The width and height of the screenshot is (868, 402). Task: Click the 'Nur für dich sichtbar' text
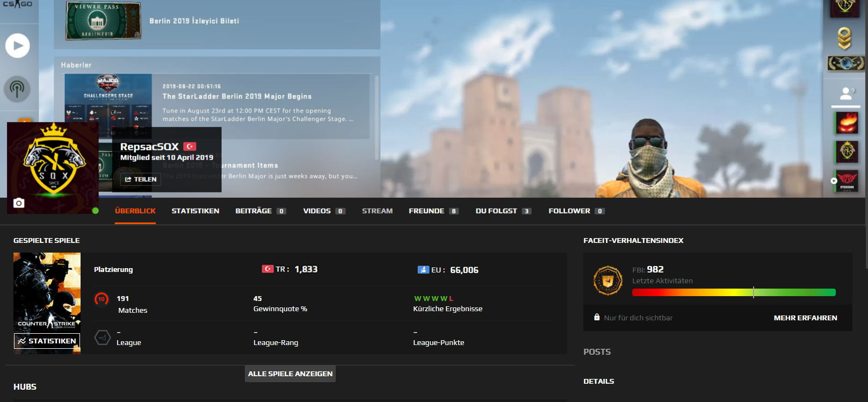click(638, 318)
